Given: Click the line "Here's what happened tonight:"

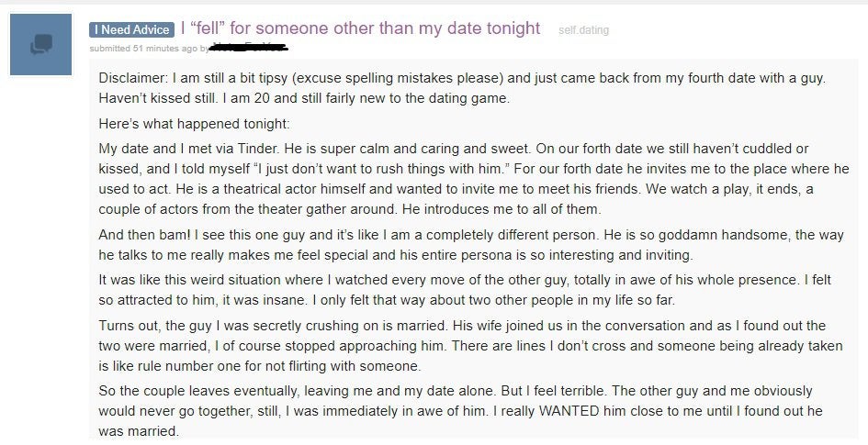Looking at the screenshot, I should click(x=194, y=123).
